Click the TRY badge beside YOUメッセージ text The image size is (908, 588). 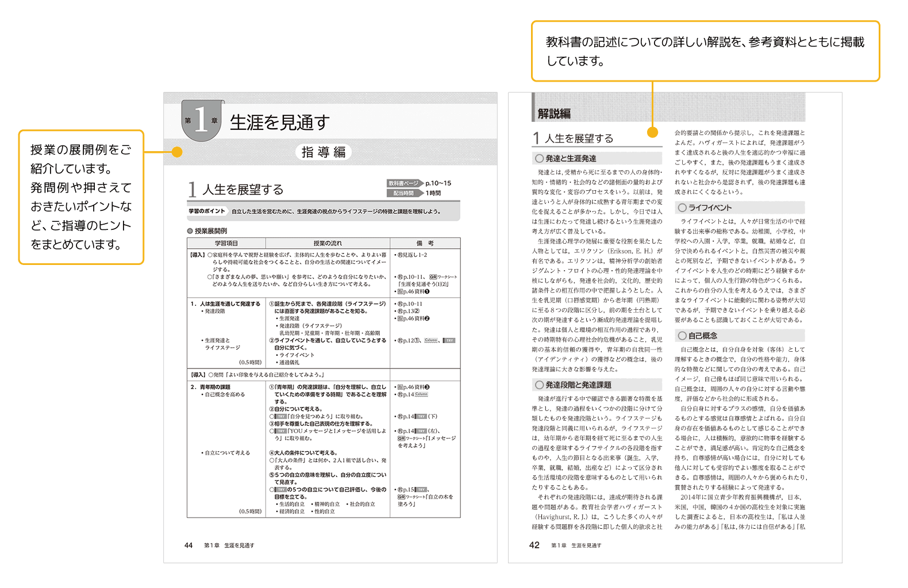pos(280,431)
